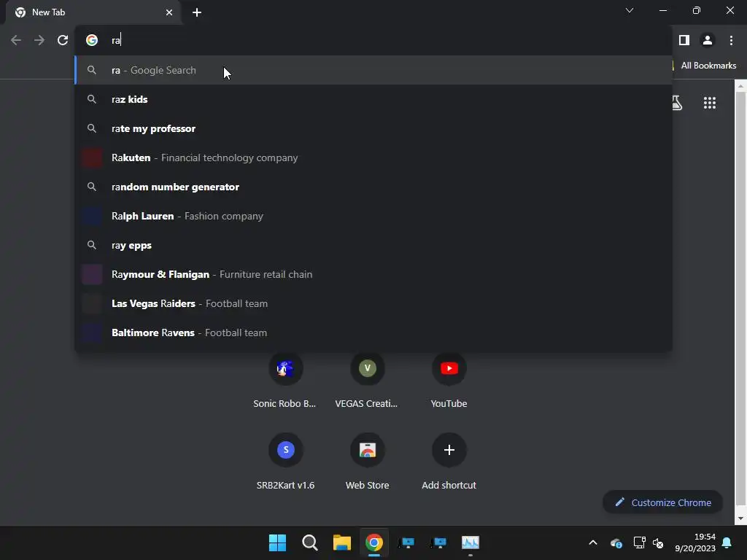Click the network display tray icon

639,542
